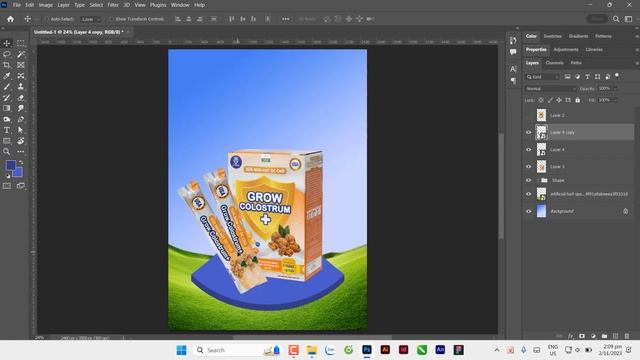Image resolution: width=640 pixels, height=360 pixels.
Task: Open the Fill 100% dropdown arrow
Action: (x=615, y=100)
